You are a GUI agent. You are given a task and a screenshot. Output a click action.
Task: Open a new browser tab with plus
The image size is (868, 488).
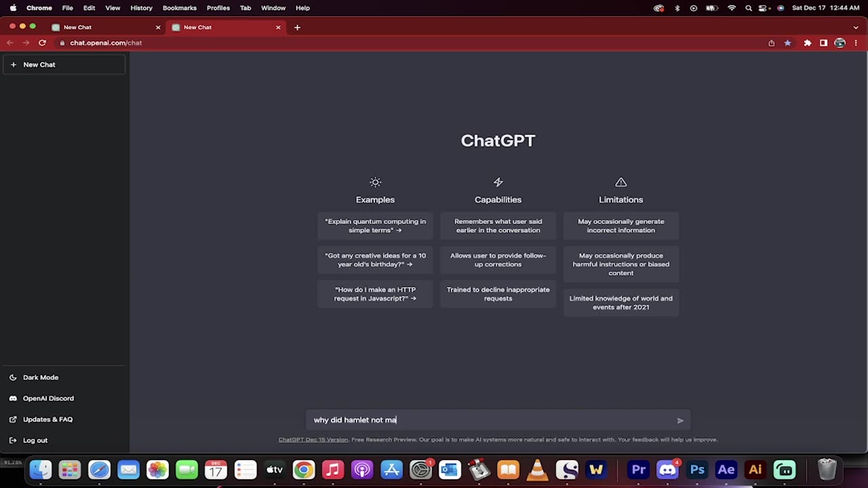(297, 27)
